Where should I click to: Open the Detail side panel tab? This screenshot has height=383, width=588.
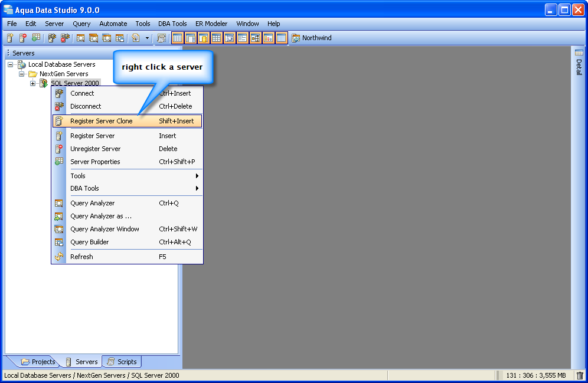pyautogui.click(x=579, y=63)
